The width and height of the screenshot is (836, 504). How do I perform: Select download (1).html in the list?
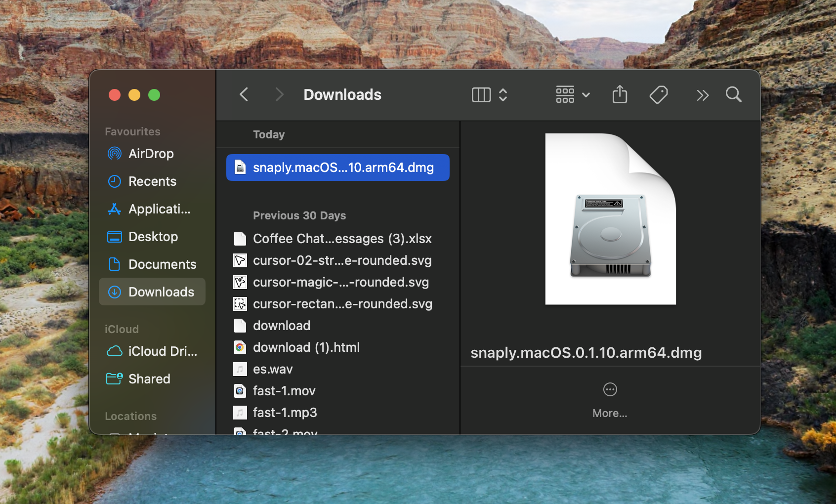coord(306,347)
